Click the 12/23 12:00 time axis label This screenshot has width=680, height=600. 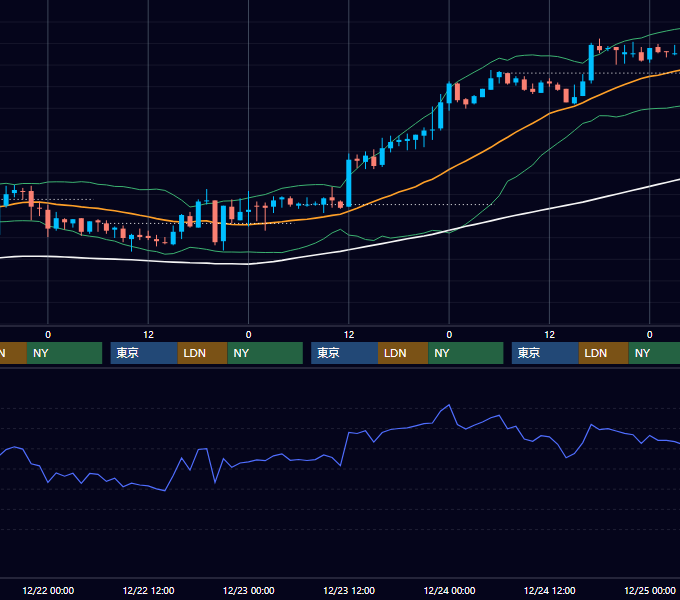click(x=349, y=590)
